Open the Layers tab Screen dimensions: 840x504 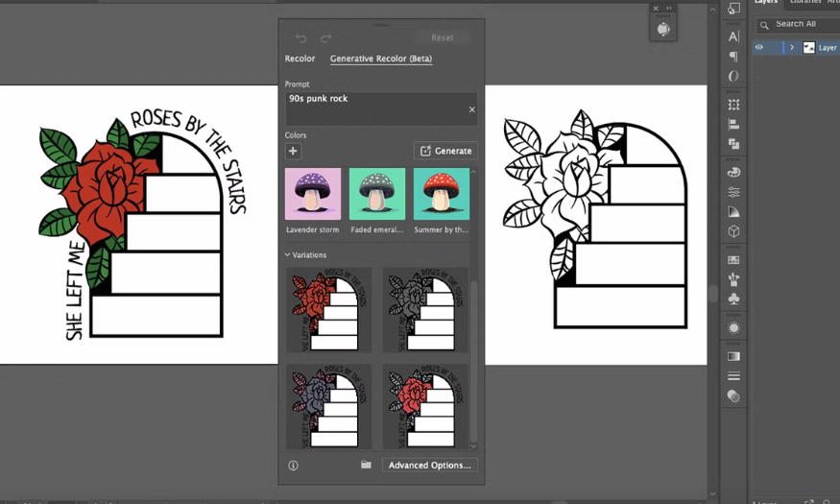pos(765,2)
